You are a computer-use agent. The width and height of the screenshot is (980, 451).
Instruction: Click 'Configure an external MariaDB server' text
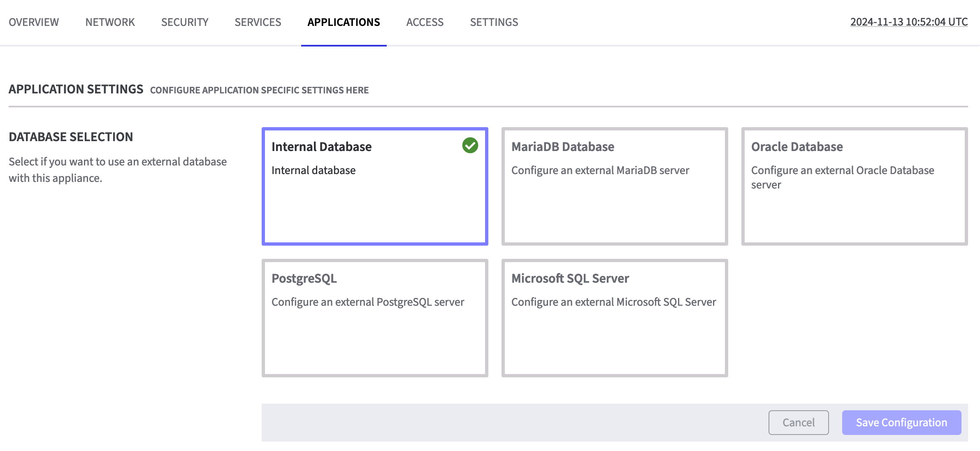tap(600, 170)
